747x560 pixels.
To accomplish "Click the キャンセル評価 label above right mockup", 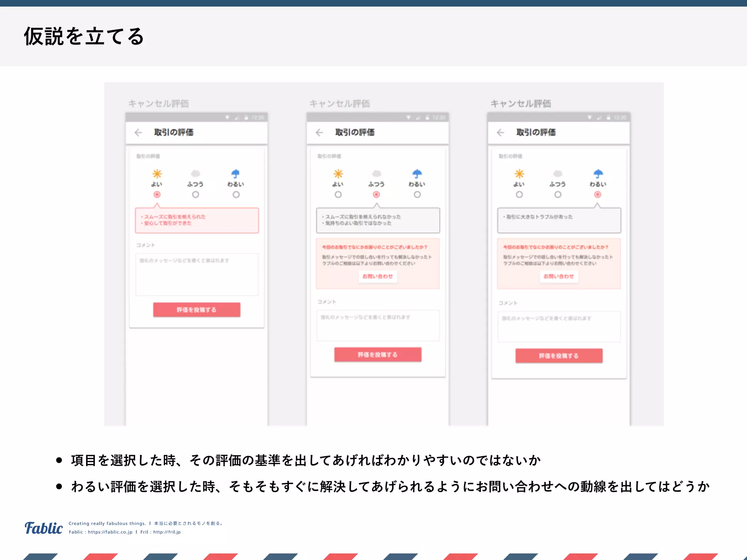I will click(520, 104).
